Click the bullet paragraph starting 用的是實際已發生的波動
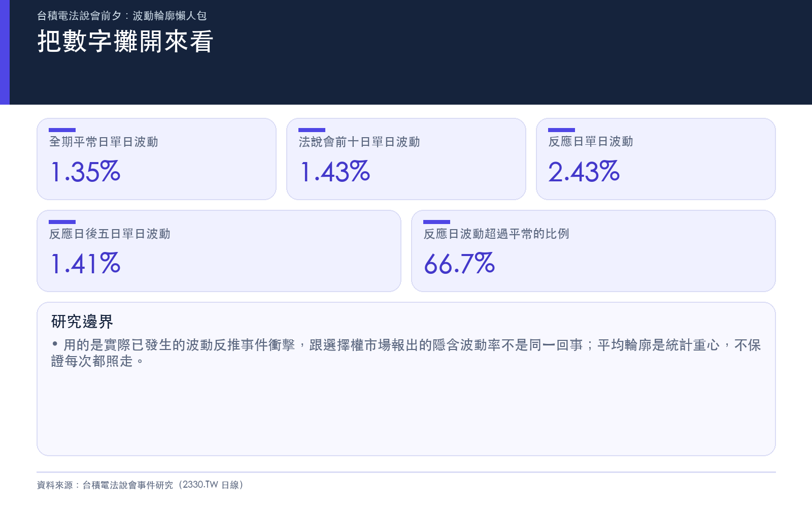Viewport: 812px width, 508px height. click(406, 353)
